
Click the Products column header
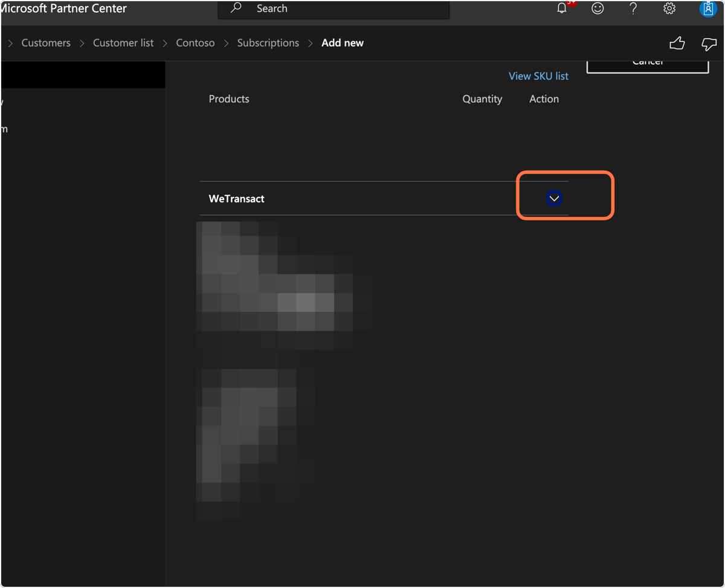(x=229, y=99)
